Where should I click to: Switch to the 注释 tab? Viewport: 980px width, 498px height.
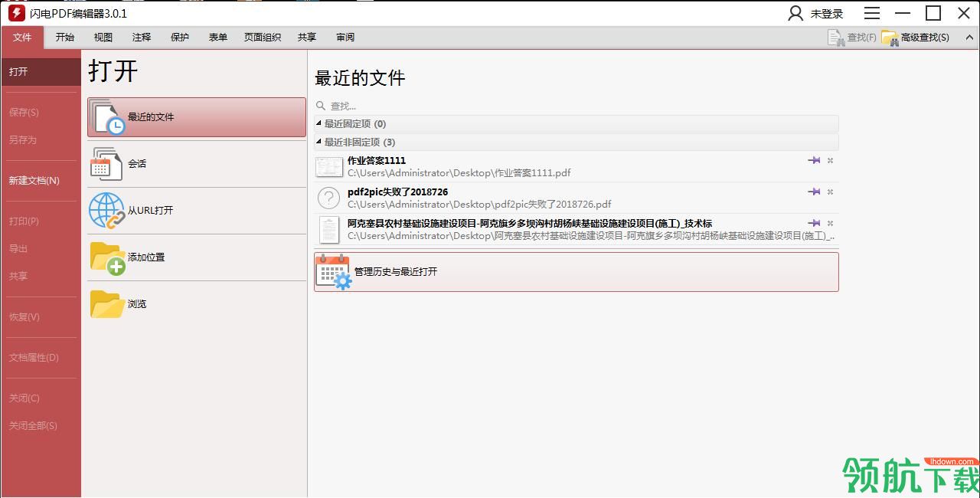click(142, 38)
